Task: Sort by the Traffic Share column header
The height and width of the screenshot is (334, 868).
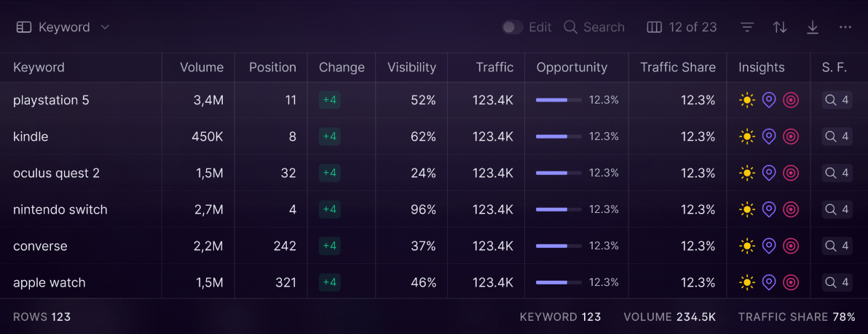Action: pos(677,68)
